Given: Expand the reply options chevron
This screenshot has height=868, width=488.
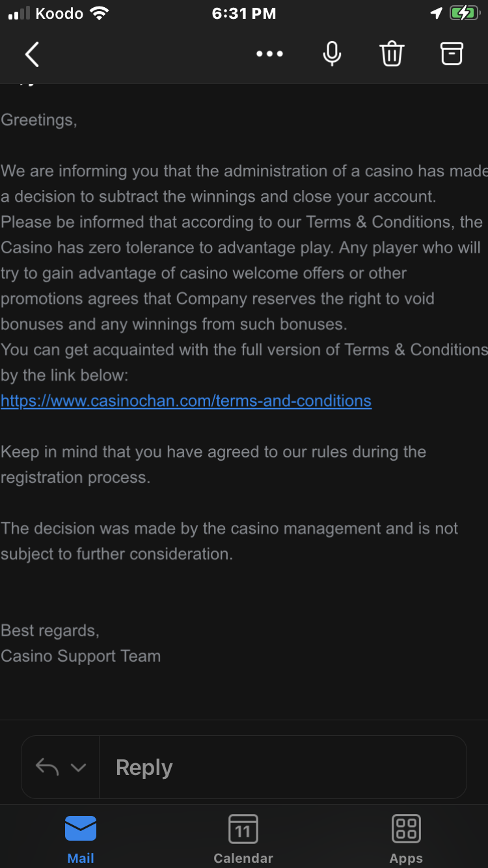Looking at the screenshot, I should [78, 768].
